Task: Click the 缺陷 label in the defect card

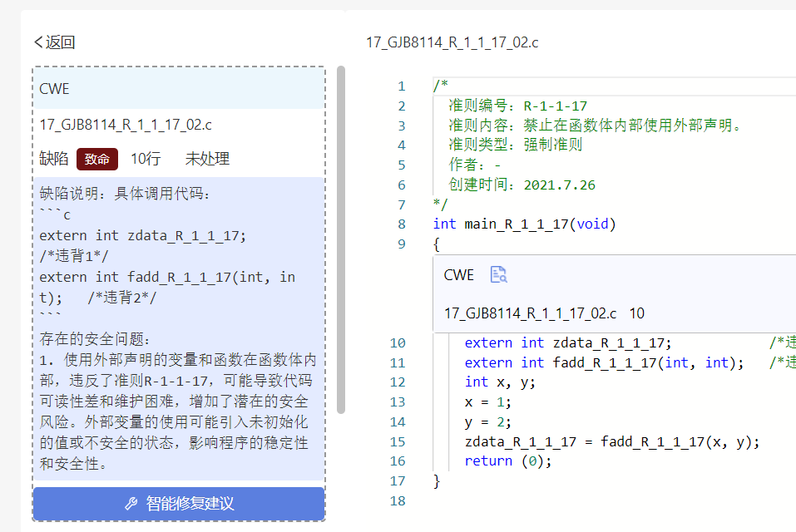Action: pyautogui.click(x=54, y=159)
